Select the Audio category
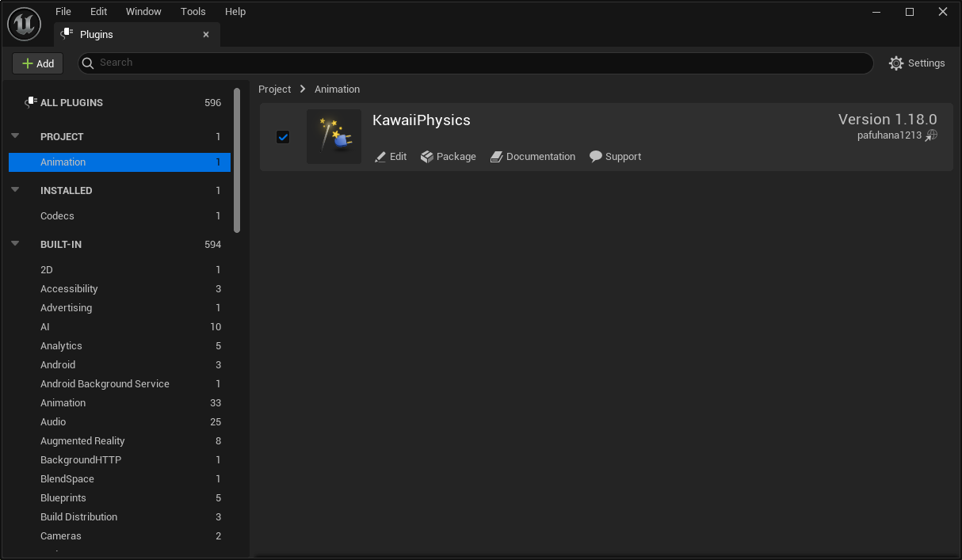 click(x=120, y=422)
